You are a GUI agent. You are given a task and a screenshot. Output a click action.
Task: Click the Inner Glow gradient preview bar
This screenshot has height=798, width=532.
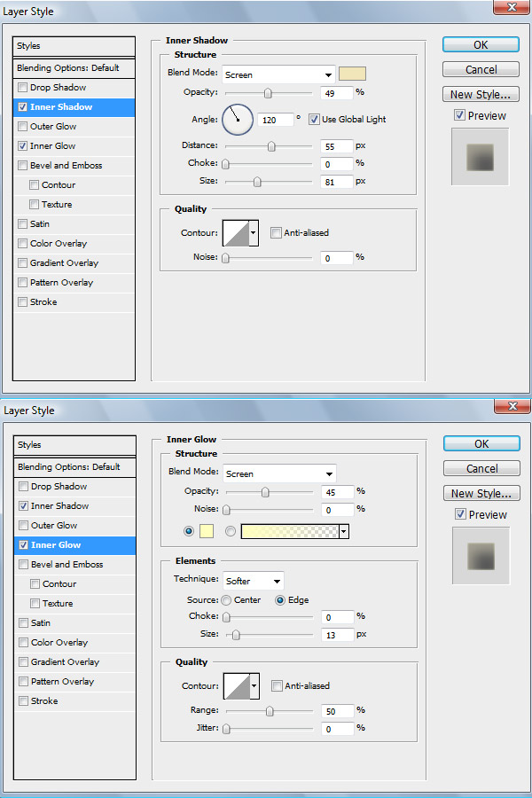[290, 532]
